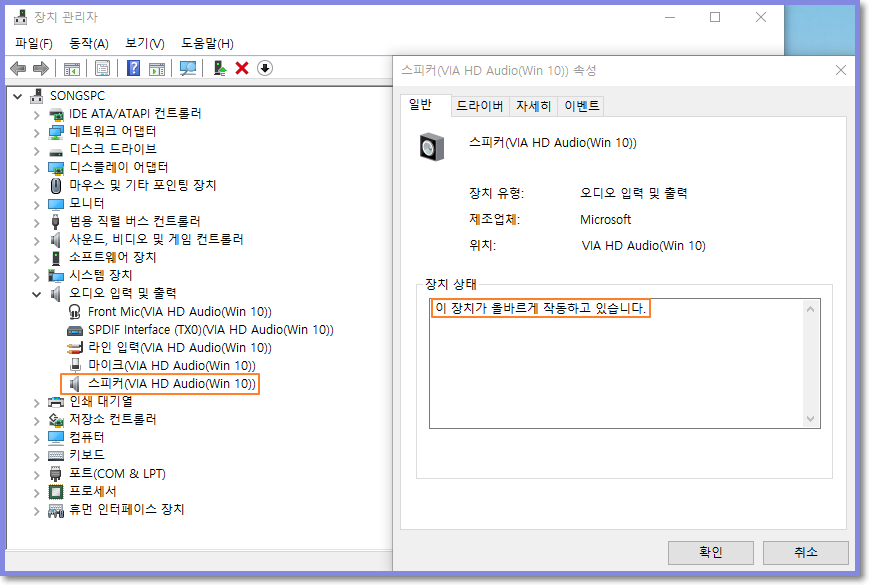Click the 키보드 icon
Viewport: 869px width, 585px height.
(x=55, y=455)
